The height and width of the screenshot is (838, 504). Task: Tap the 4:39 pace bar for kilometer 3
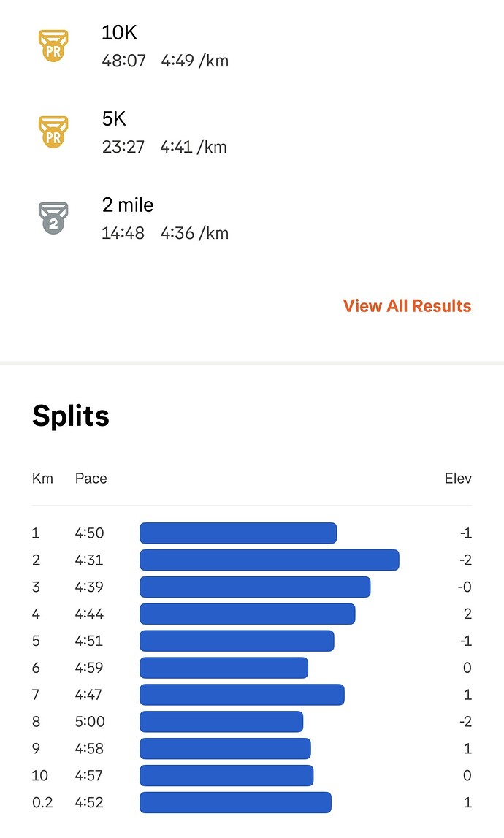(255, 587)
